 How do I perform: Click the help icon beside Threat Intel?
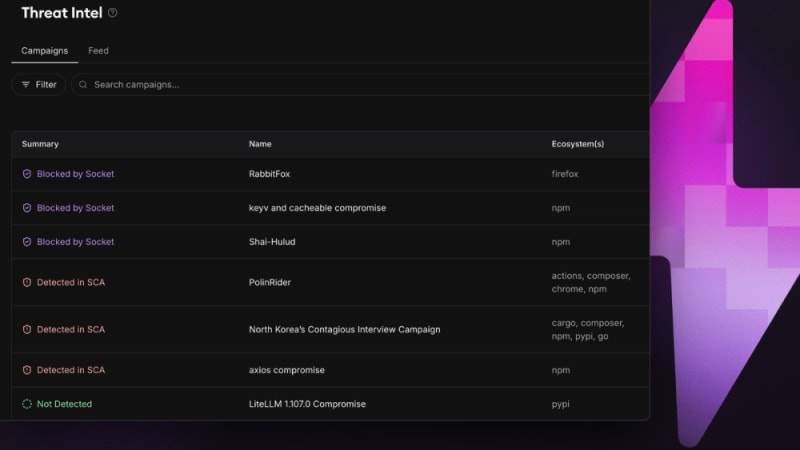(x=113, y=13)
